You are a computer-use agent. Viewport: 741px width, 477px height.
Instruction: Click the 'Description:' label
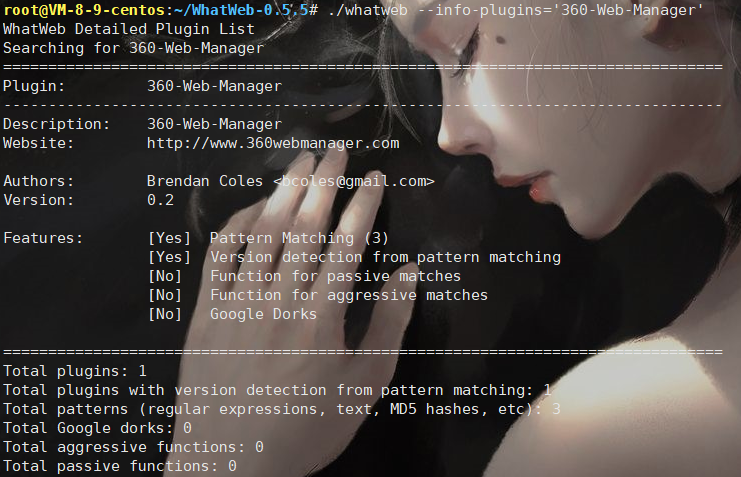point(56,124)
